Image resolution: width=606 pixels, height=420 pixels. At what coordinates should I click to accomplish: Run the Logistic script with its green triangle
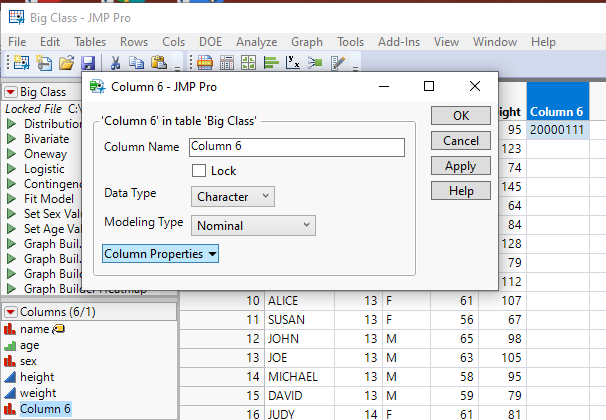[x=12, y=169]
